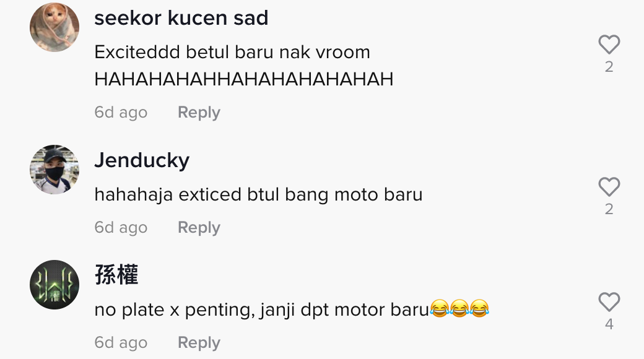Click the like count 2 on Jenducky's comment

coord(609,209)
